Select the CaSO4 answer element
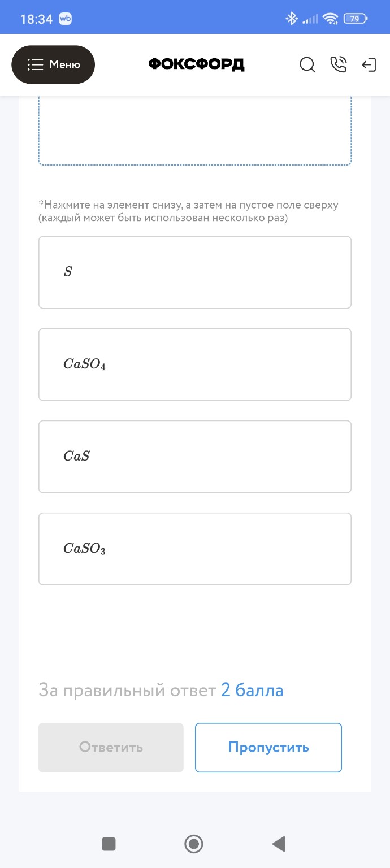Viewport: 390px width, 868px height. pos(194,364)
